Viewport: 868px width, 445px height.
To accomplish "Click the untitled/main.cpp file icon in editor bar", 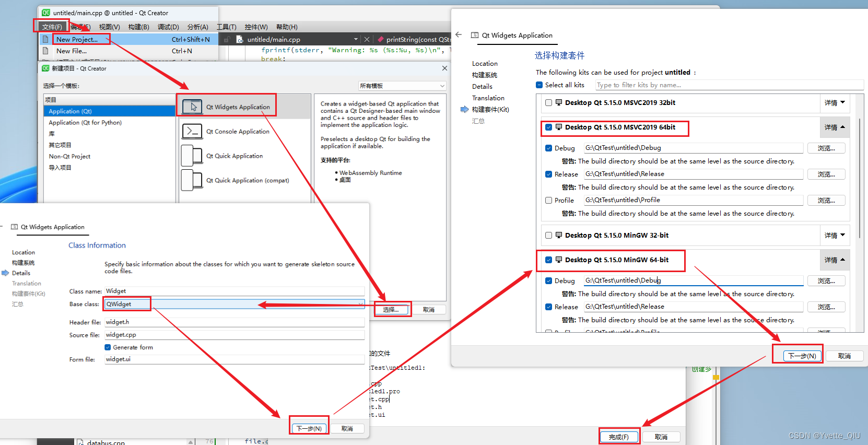I will (240, 39).
